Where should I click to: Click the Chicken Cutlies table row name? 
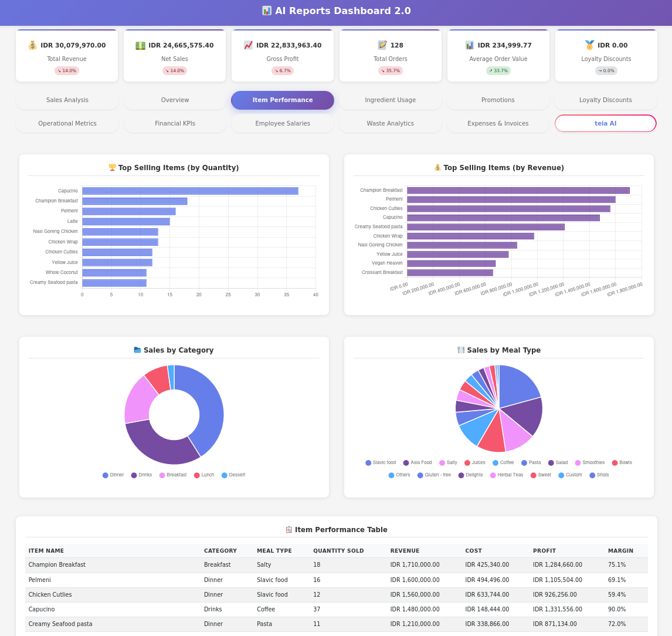50,595
